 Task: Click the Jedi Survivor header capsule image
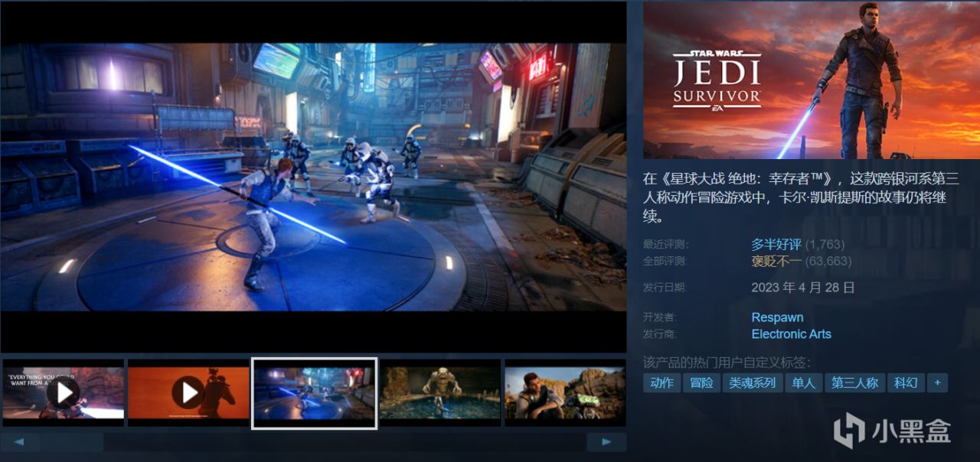coord(811,80)
